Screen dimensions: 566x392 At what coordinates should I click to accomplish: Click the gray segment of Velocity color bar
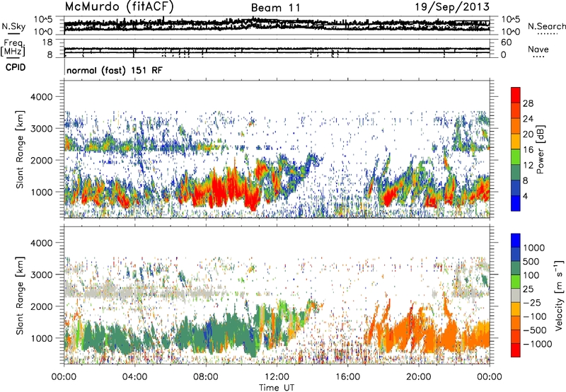[x=516, y=296]
